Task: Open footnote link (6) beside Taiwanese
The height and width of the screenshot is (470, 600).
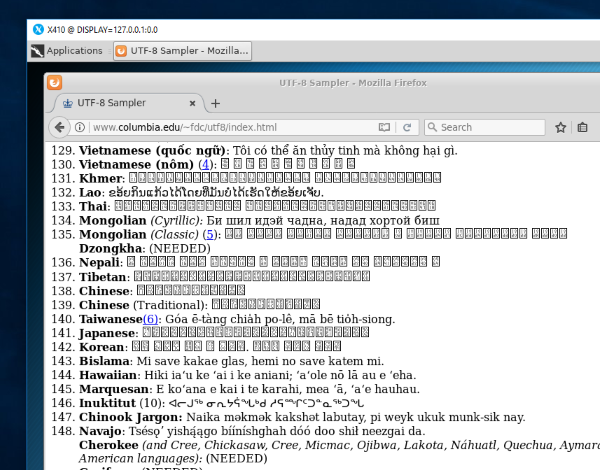Action: 149,318
